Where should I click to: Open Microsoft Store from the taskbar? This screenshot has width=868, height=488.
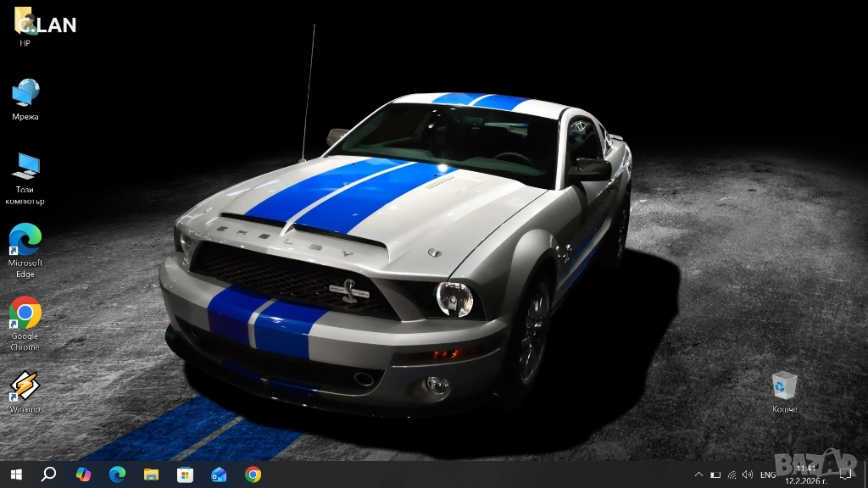tap(185, 474)
